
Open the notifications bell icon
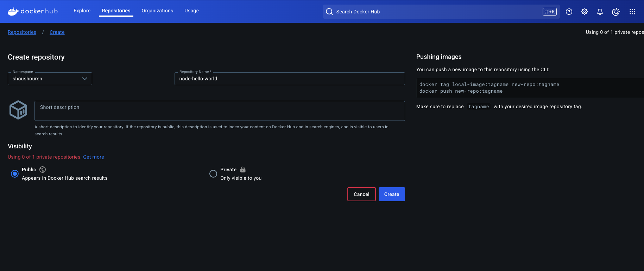pyautogui.click(x=600, y=12)
